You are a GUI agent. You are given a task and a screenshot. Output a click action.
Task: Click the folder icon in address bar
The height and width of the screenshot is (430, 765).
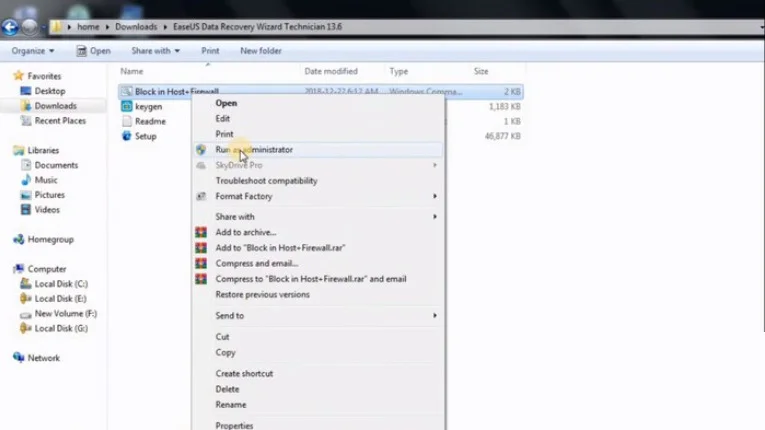click(56, 26)
